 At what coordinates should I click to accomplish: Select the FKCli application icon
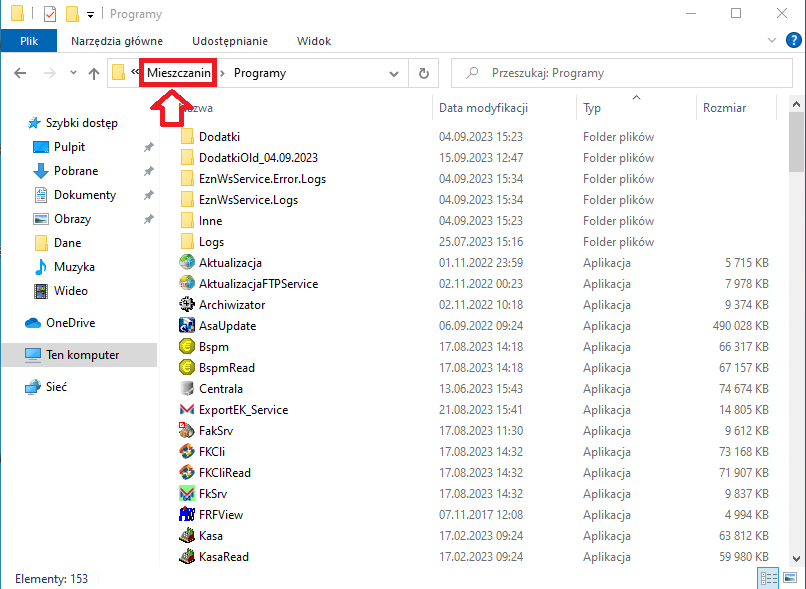(x=186, y=452)
